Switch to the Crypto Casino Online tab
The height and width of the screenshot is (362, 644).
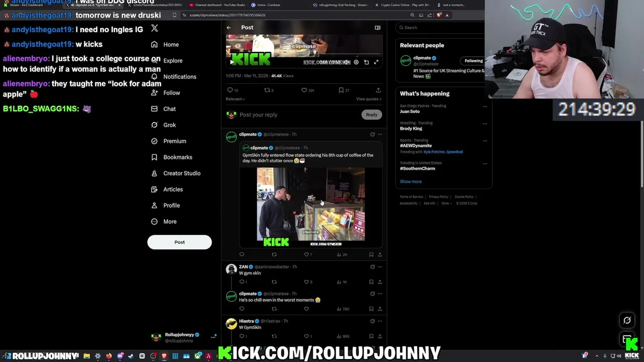coord(403,5)
